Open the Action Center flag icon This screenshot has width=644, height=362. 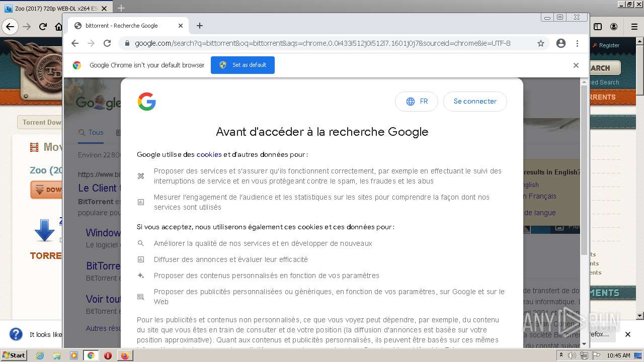coord(596,355)
